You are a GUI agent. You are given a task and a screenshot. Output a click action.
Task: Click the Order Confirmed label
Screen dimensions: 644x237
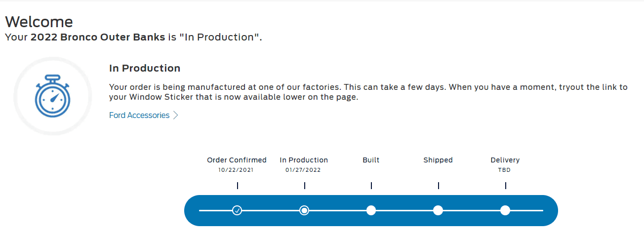(237, 160)
